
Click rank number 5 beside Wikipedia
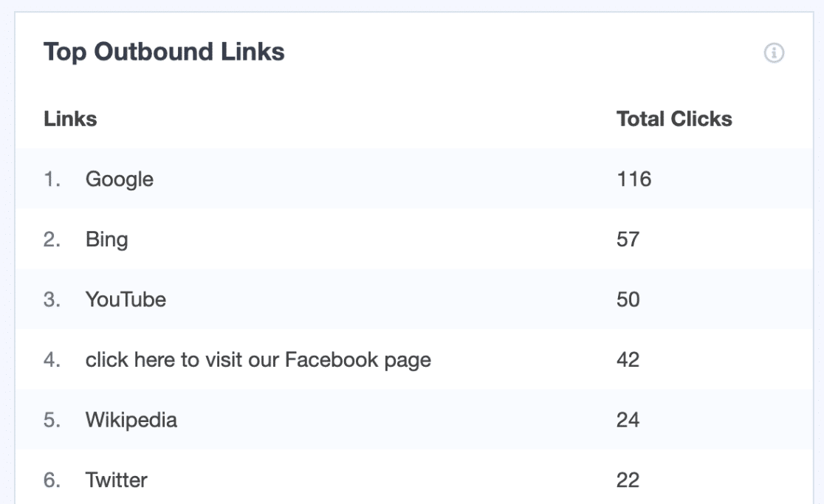pos(52,421)
